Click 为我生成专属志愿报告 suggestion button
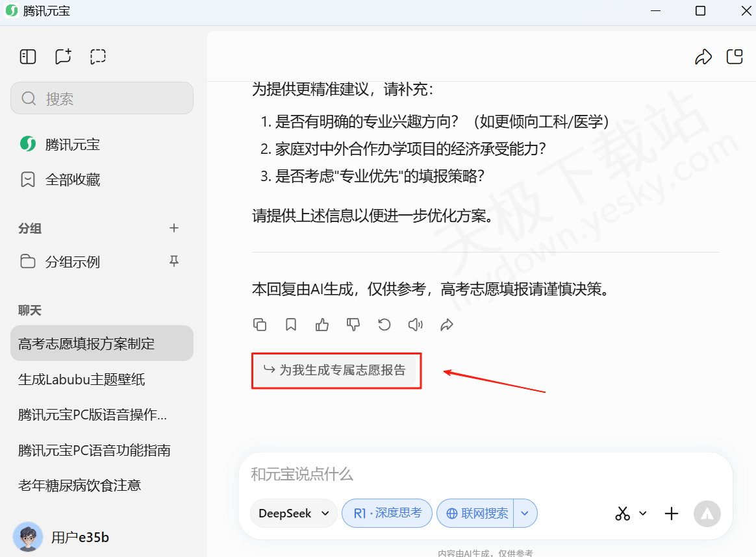 [x=334, y=370]
